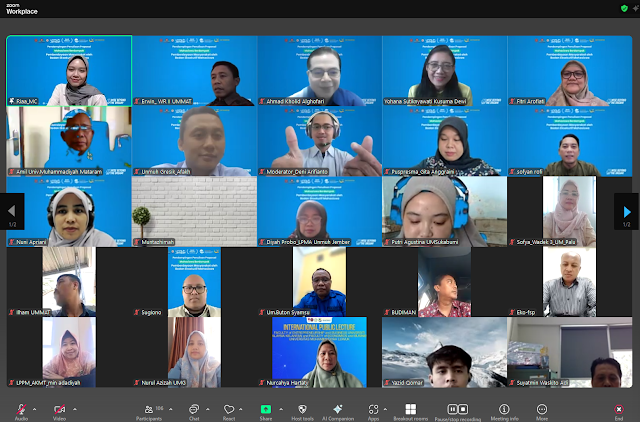Go to next page of video gallery
This screenshot has width=640, height=422.
click(627, 211)
